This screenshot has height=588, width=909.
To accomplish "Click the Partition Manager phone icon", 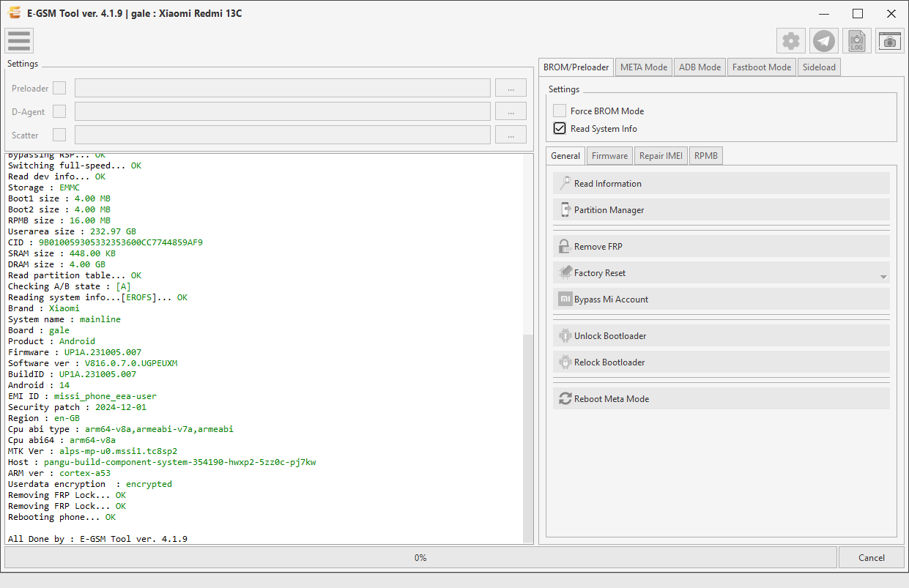I will click(565, 210).
